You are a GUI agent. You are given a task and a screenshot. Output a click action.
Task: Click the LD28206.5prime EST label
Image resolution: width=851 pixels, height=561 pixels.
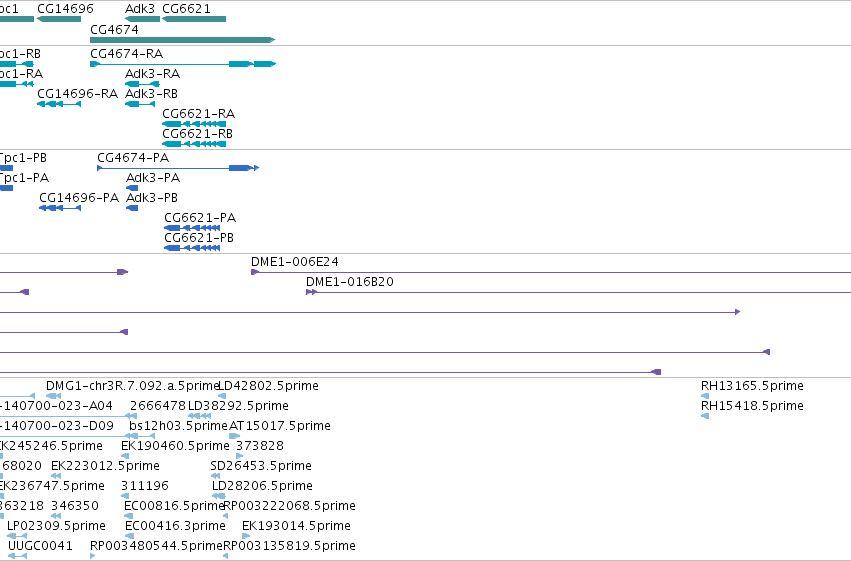[x=262, y=487]
